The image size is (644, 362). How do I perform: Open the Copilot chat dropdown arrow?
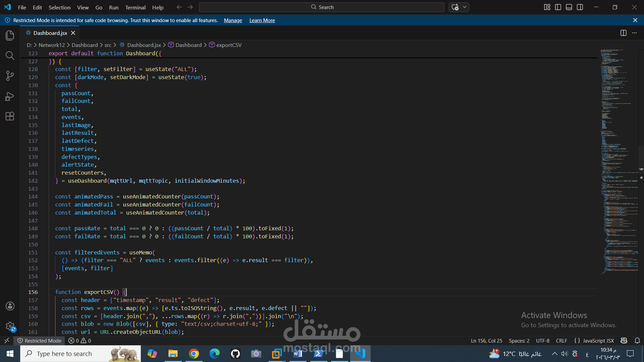(465, 7)
